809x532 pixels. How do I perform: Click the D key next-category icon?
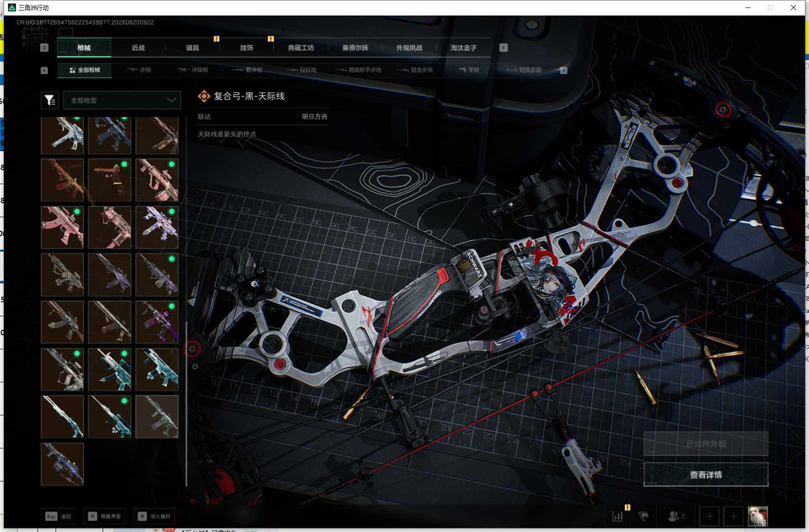[564, 70]
